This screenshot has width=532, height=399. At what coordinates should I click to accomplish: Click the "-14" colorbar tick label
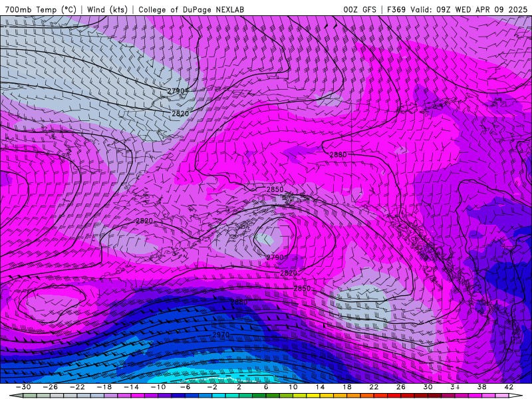pyautogui.click(x=131, y=387)
